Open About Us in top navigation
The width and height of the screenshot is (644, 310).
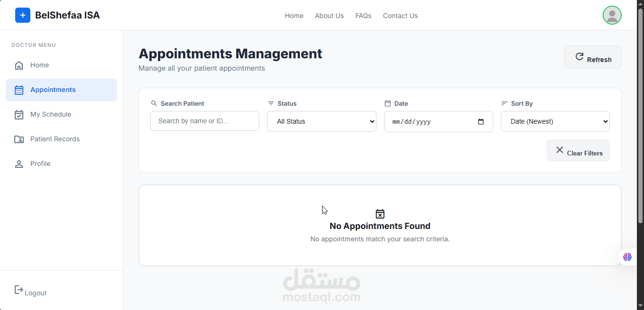[x=329, y=16]
